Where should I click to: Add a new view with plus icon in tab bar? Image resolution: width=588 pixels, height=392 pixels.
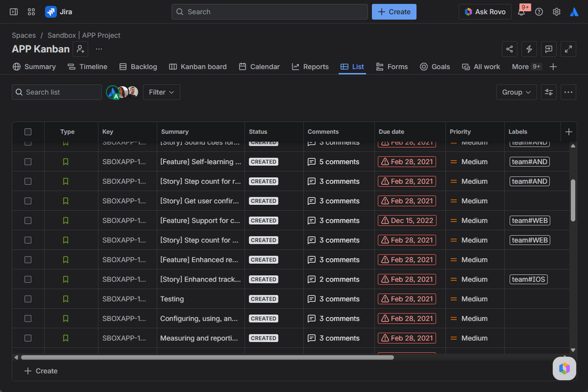pyautogui.click(x=553, y=67)
